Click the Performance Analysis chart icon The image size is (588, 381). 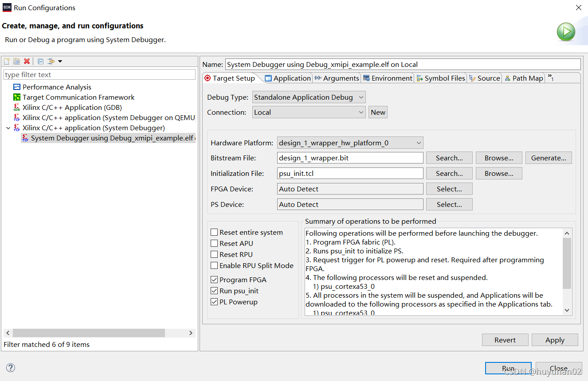click(x=17, y=87)
